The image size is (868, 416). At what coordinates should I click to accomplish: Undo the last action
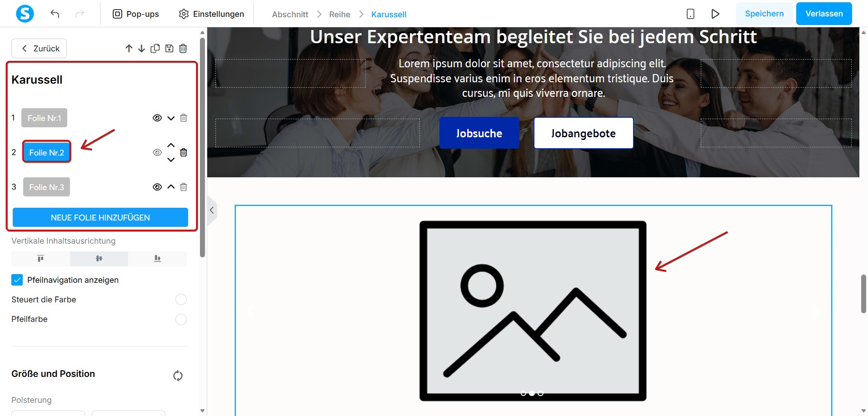(55, 14)
